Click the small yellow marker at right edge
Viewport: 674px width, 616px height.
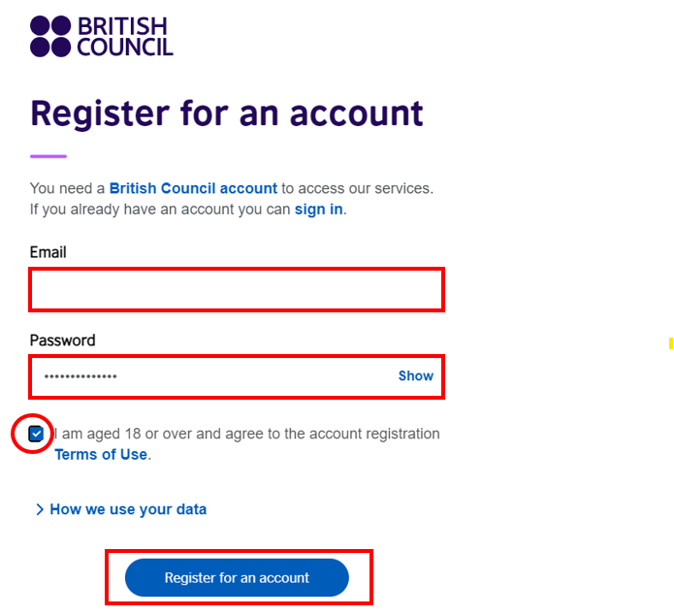coord(670,342)
